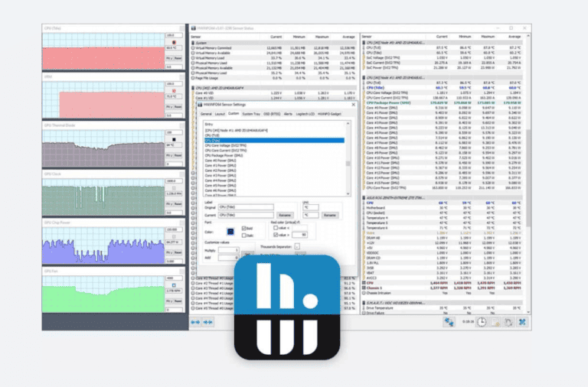This screenshot has width=588, height=387.
Task: Click Reset on the VRM graph
Action: 178,107
